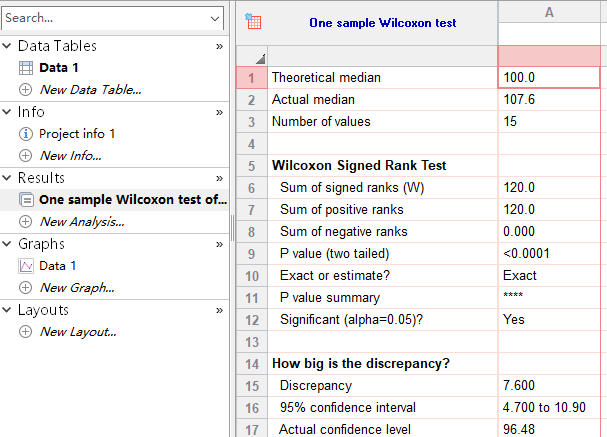Click the results sheet icon for Wilcoxon test
The image size is (607, 437).
point(26,200)
